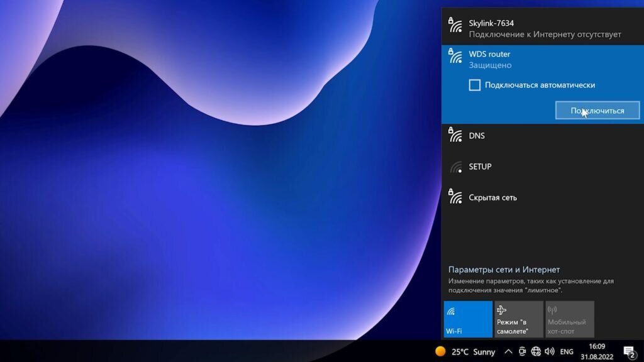644x362 pixels.
Task: Click the DNS Wi-Fi signal icon
Action: click(x=455, y=135)
